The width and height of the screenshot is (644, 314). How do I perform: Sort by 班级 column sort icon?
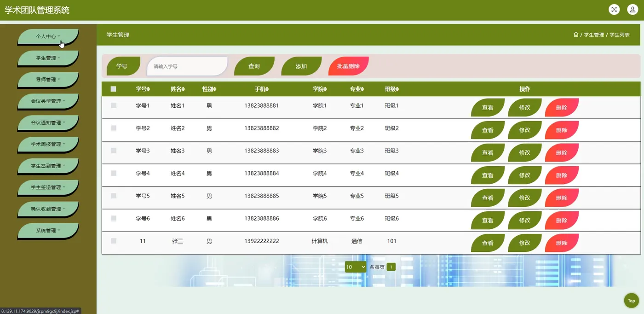tap(397, 89)
